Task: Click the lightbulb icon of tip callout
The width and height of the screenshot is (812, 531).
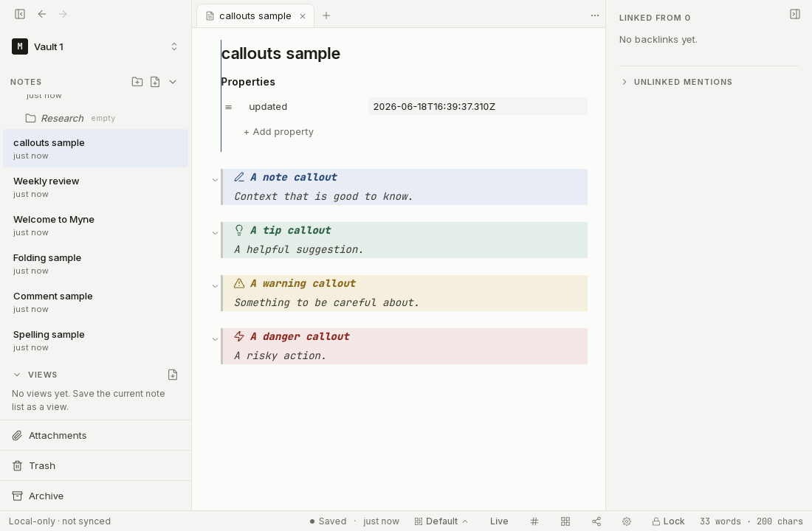Action: (239, 230)
